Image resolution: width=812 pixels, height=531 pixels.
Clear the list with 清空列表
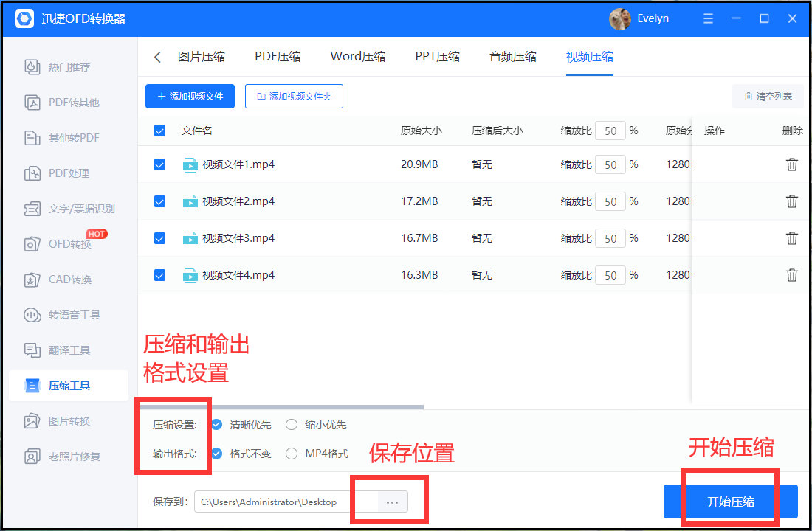coord(768,97)
